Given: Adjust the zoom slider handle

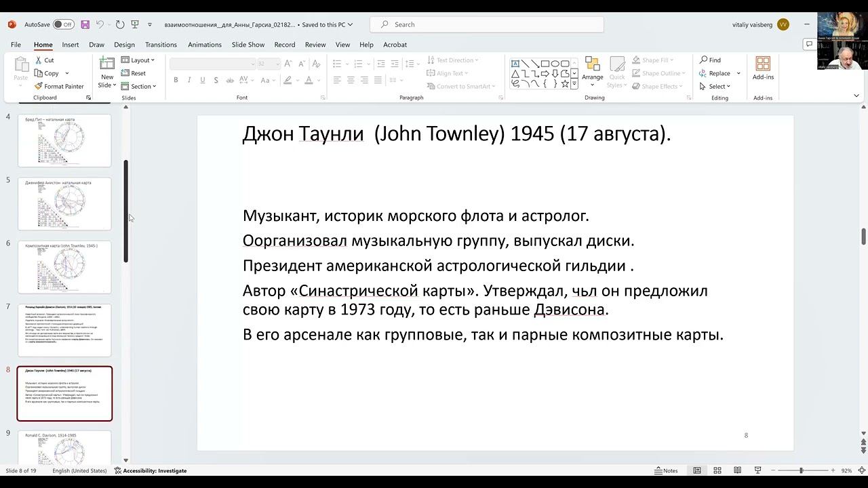Looking at the screenshot, I should pos(801,470).
